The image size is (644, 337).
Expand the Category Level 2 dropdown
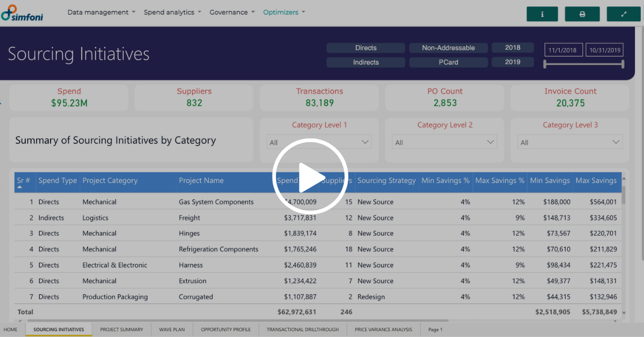pyautogui.click(x=444, y=142)
